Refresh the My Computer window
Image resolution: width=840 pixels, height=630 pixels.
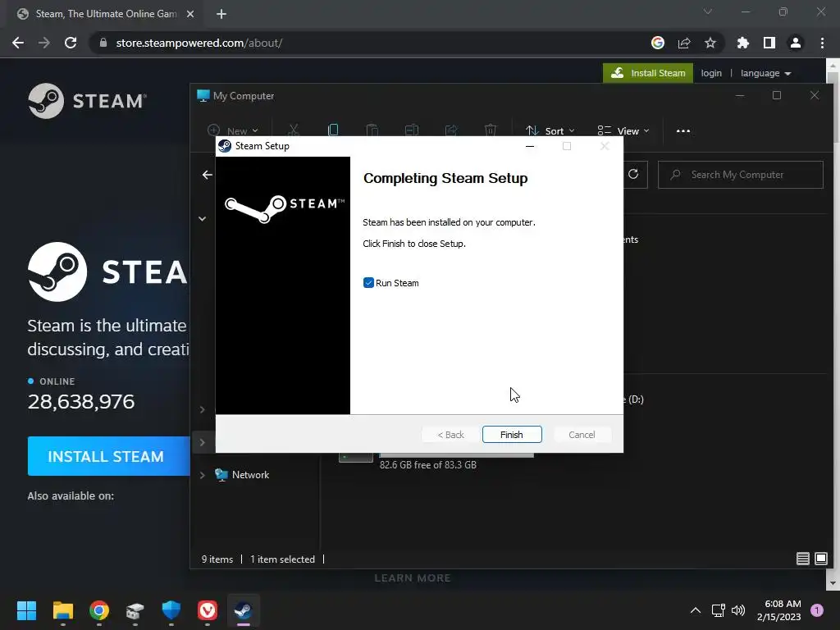(x=633, y=174)
